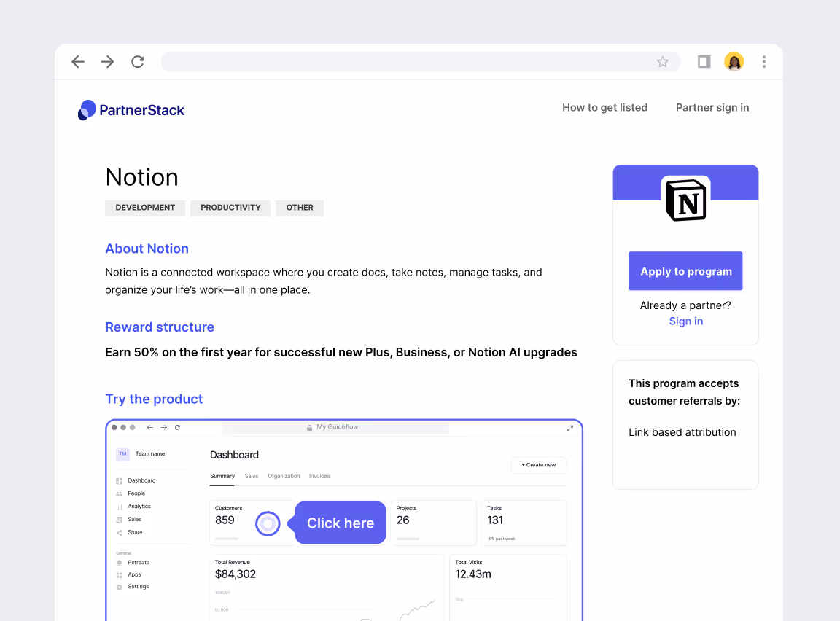Click the Tasks 131 card
The width and height of the screenshot is (840, 621).
(x=524, y=523)
